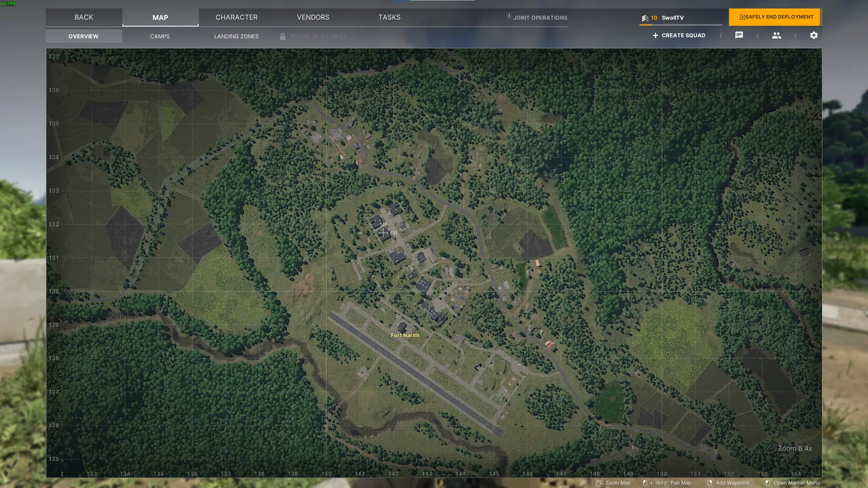Open the Vendors tab

(313, 17)
